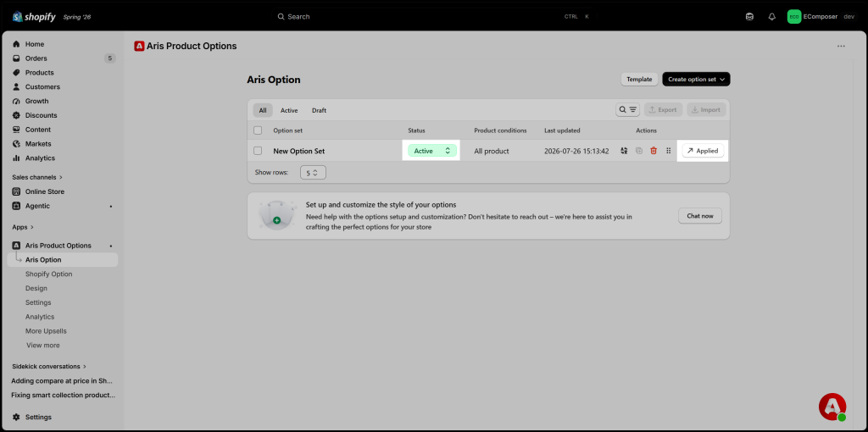The image size is (868, 432).
Task: Tick the select-all header checkbox
Action: (x=258, y=130)
